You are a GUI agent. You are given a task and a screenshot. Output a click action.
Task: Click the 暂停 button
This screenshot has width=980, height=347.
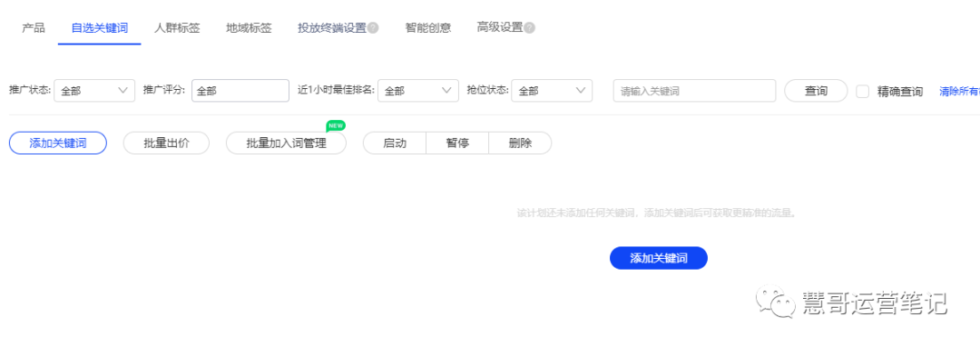[457, 144]
